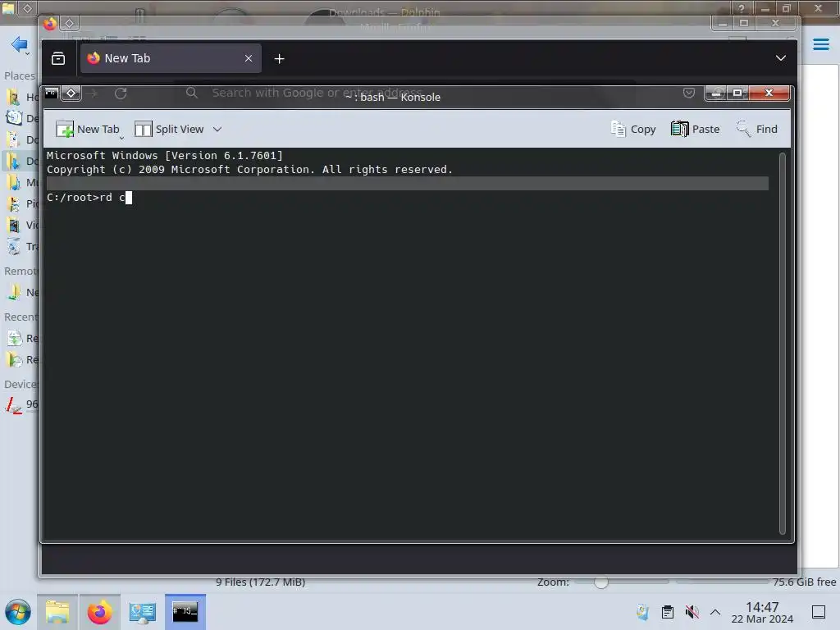
Task: Open System Settings from the taskbar
Action: [x=142, y=612]
